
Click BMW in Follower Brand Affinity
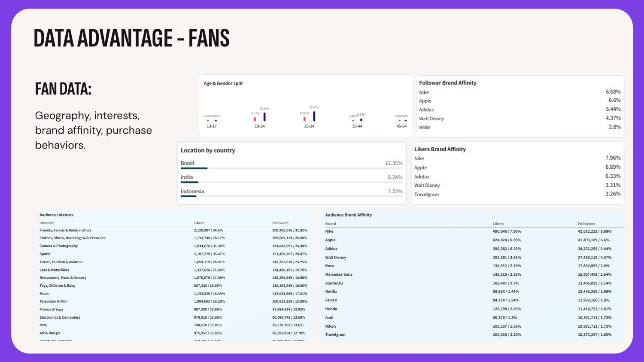pos(425,128)
